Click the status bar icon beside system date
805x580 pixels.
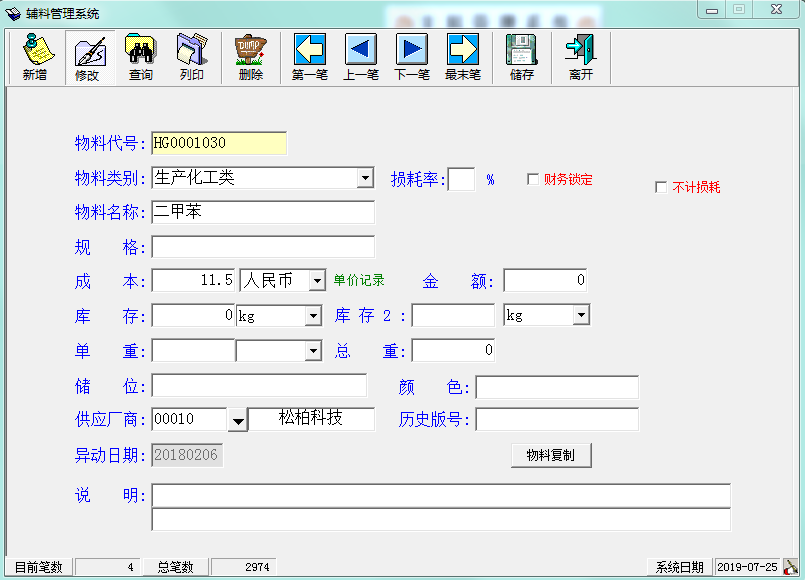tap(791, 567)
